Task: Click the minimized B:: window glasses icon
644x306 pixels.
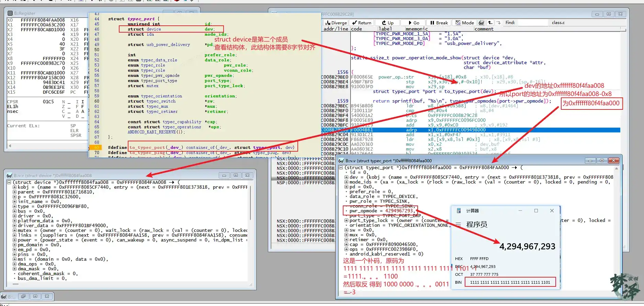Action: (3, 296)
